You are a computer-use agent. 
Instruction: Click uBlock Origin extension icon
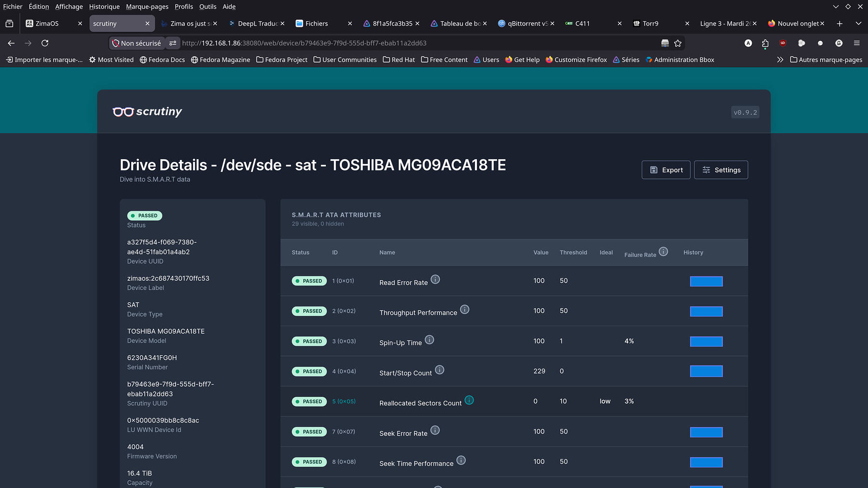[783, 43]
